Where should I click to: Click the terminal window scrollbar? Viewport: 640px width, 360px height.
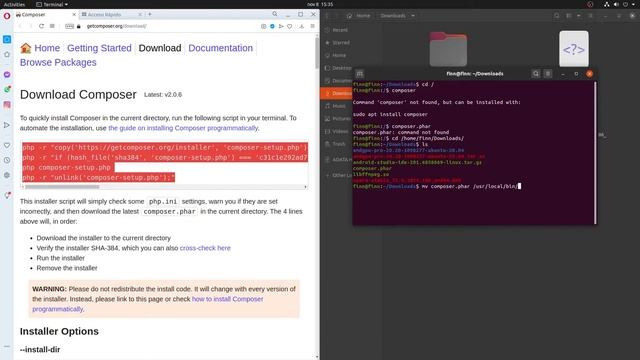point(596,152)
